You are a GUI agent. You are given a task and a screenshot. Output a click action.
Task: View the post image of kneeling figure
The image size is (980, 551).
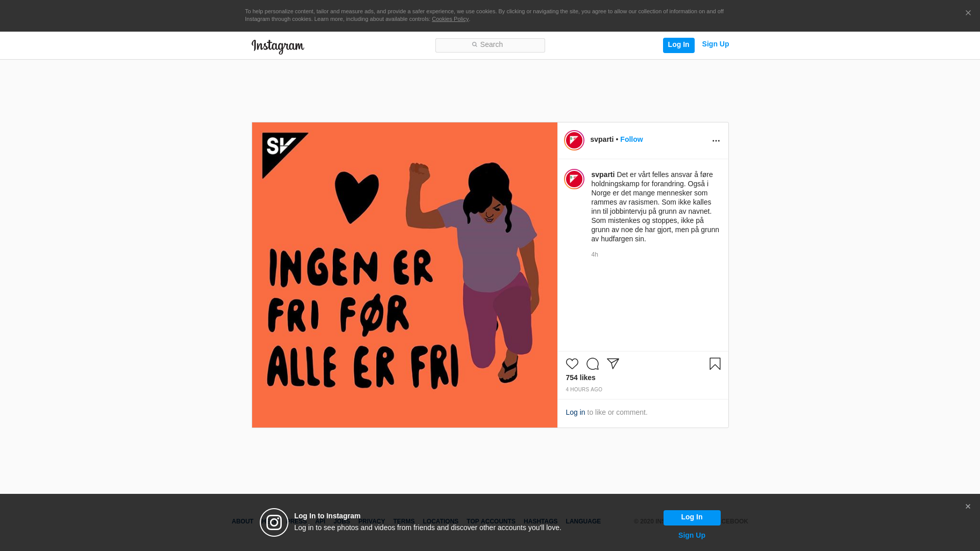(x=404, y=275)
